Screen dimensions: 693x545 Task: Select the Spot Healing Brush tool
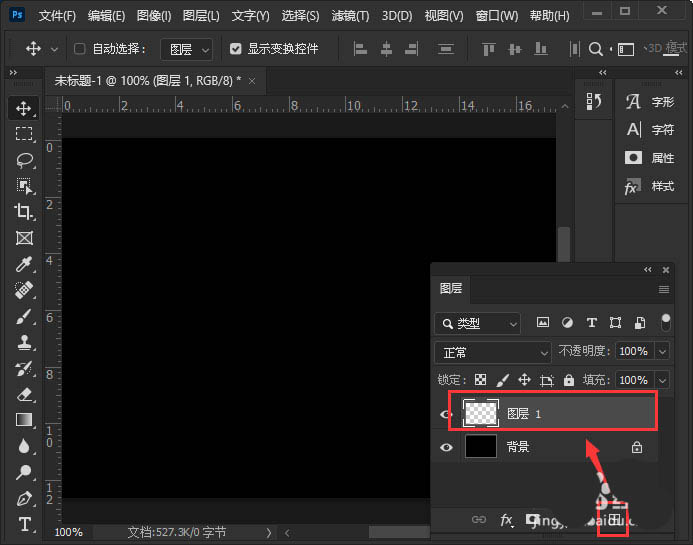[x=24, y=290]
